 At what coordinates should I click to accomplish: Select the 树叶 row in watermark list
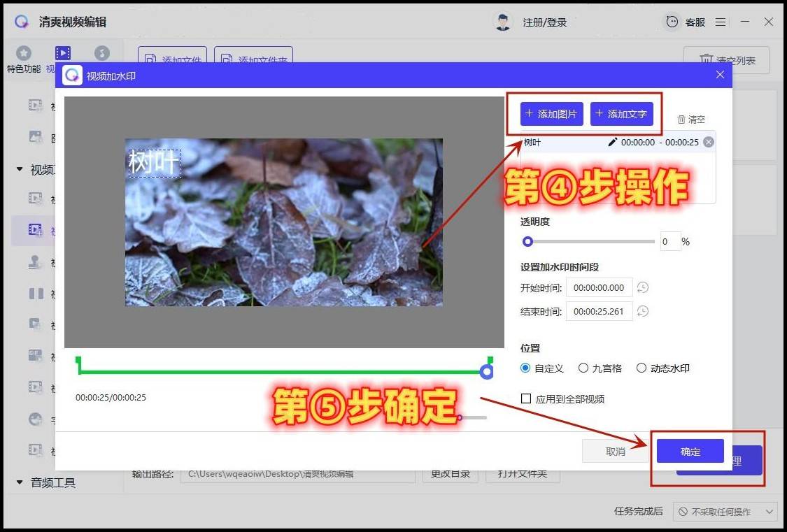(618, 143)
